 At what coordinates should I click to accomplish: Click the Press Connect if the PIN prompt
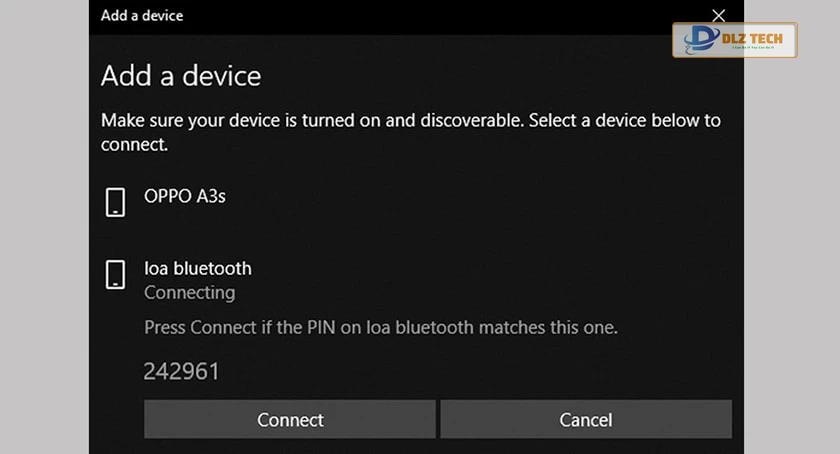coord(381,327)
